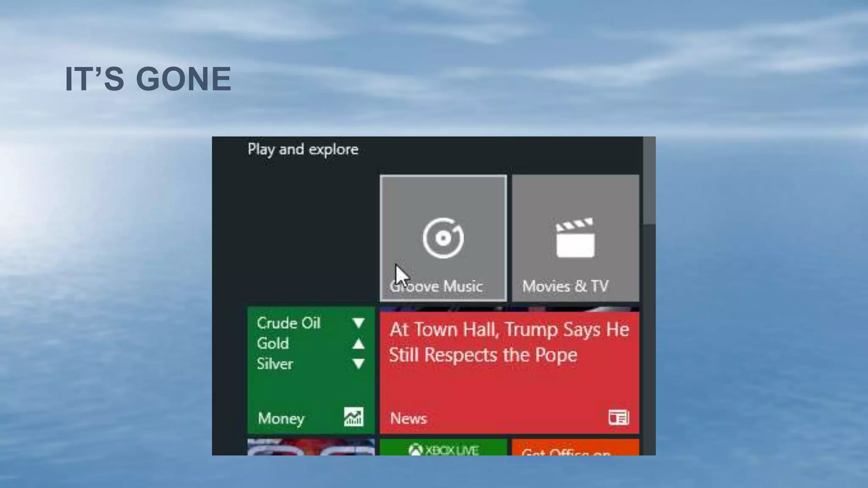Click the Crude Oil entry in the Money tile

(x=288, y=323)
